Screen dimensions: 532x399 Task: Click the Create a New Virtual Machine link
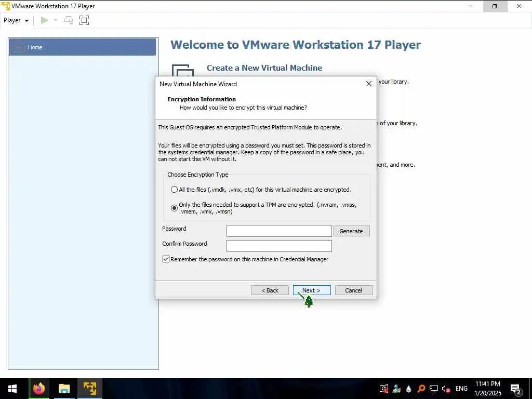(264, 68)
